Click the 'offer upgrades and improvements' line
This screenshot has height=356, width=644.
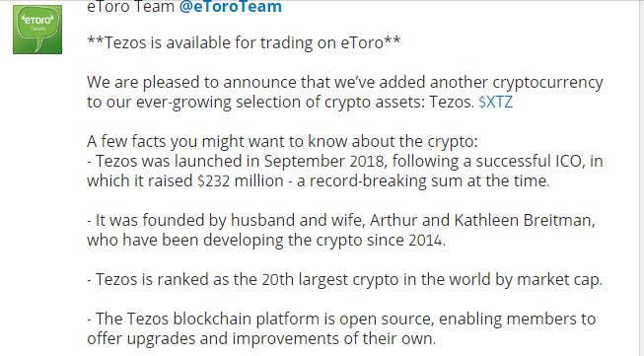[x=261, y=339]
